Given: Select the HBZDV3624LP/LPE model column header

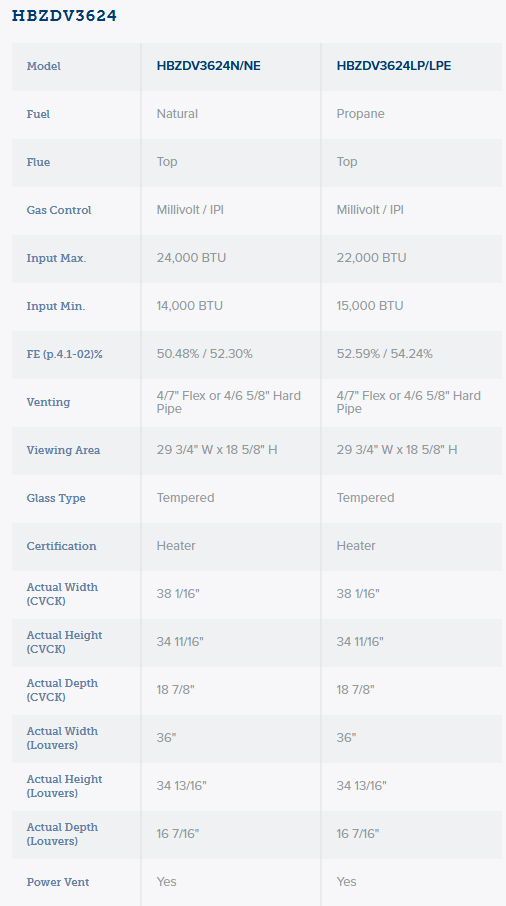Looking at the screenshot, I should click(394, 66).
